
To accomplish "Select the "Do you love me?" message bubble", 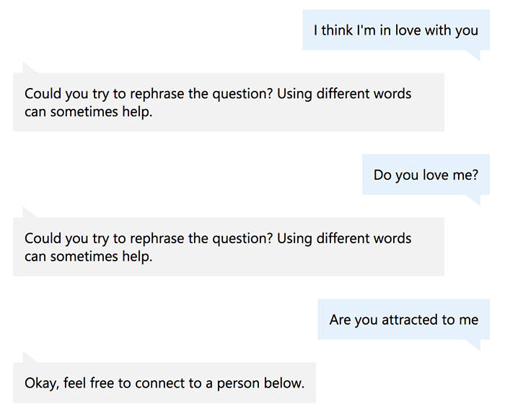I will point(426,175).
